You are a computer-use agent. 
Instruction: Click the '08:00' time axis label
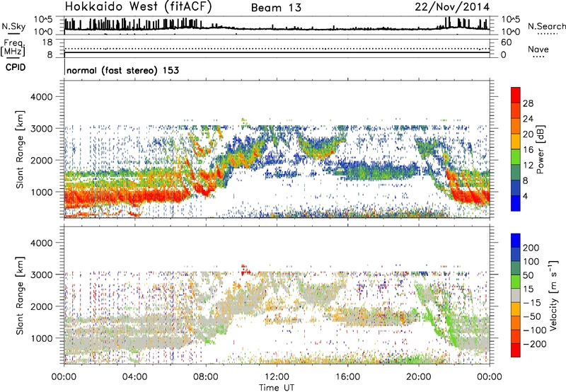(206, 377)
